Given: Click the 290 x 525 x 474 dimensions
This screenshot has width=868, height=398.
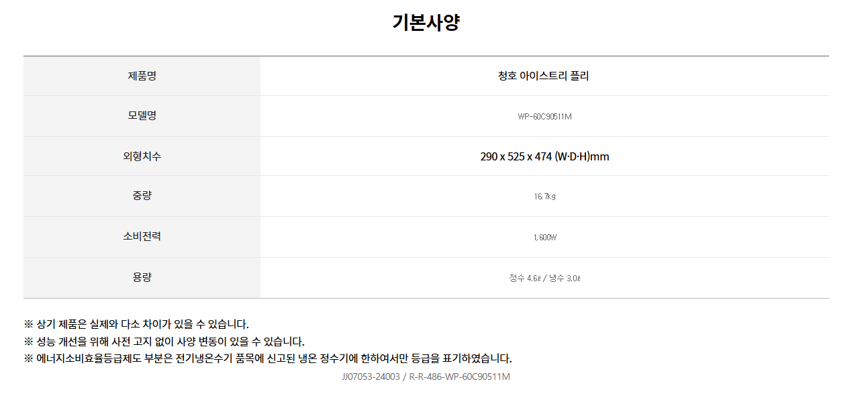Looking at the screenshot, I should click(516, 156).
